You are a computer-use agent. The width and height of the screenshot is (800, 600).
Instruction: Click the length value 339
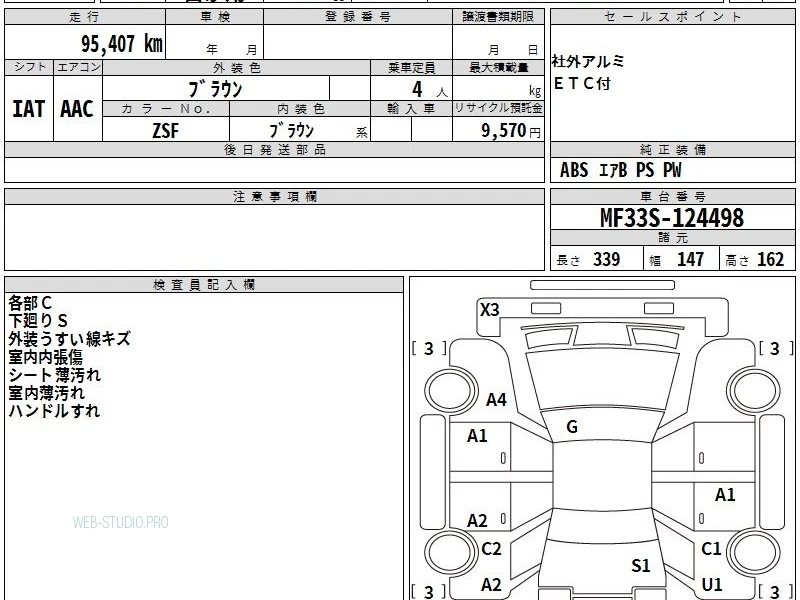click(607, 259)
